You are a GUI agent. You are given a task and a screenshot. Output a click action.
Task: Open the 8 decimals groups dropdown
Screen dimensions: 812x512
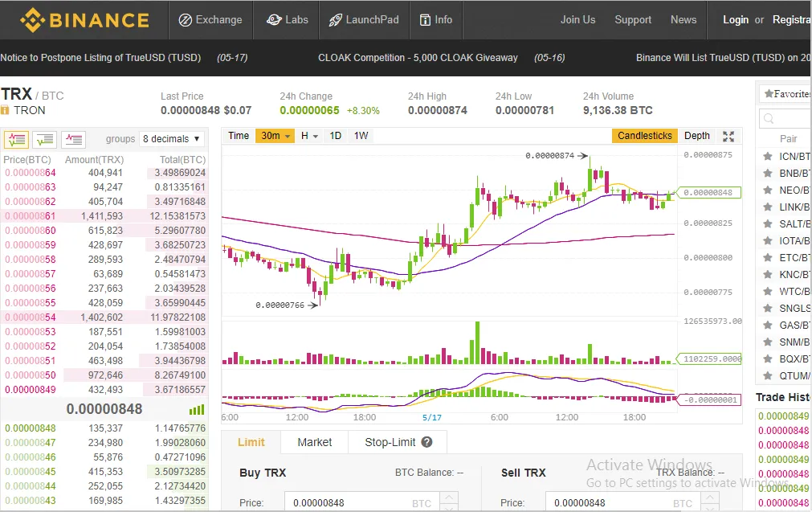pyautogui.click(x=171, y=139)
